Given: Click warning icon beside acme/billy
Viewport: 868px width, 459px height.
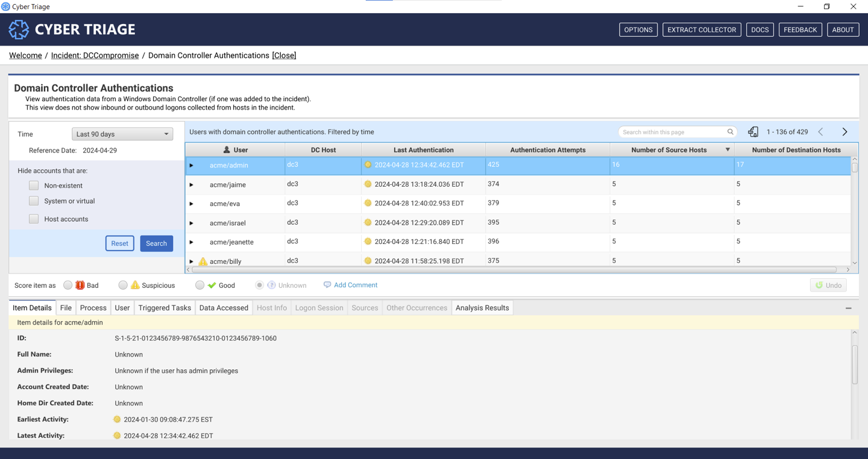Looking at the screenshot, I should (203, 261).
